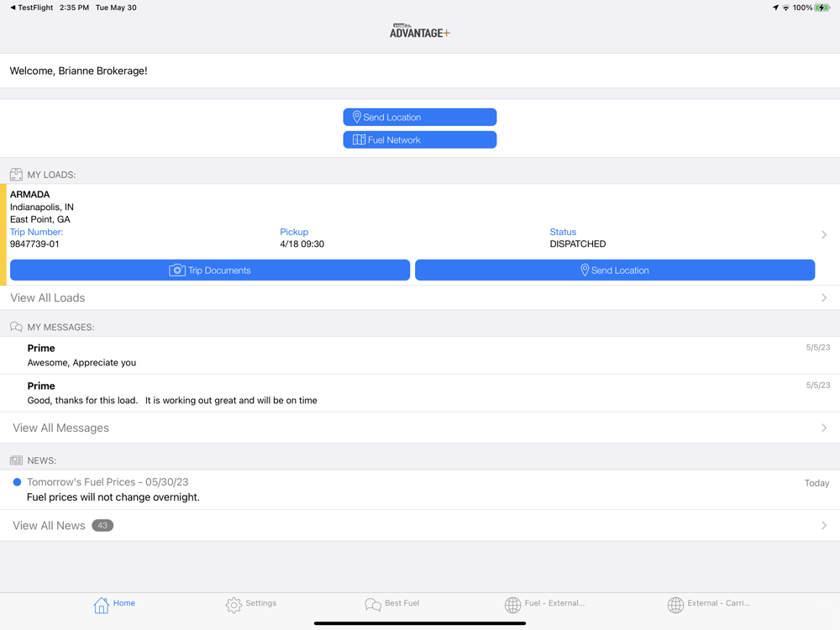Viewport: 840px width, 630px height.
Task: Switch to the Best Fuel tab label
Action: [402, 602]
